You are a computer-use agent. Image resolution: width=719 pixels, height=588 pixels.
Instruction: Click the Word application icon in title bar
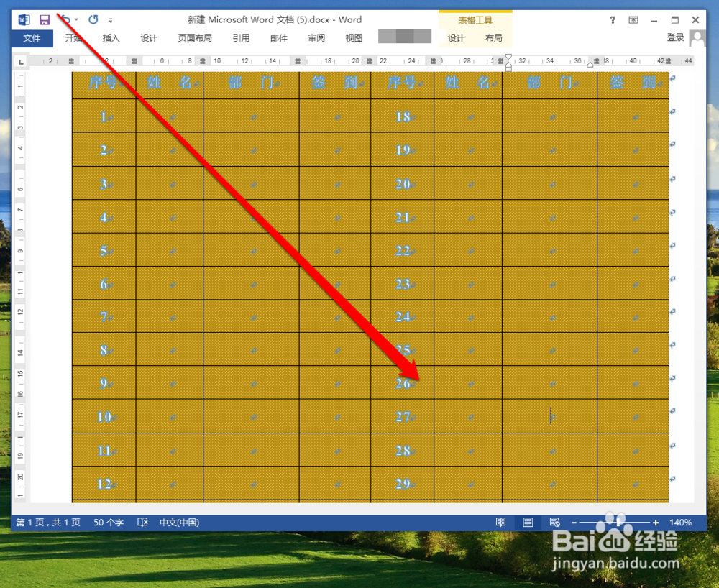click(24, 19)
